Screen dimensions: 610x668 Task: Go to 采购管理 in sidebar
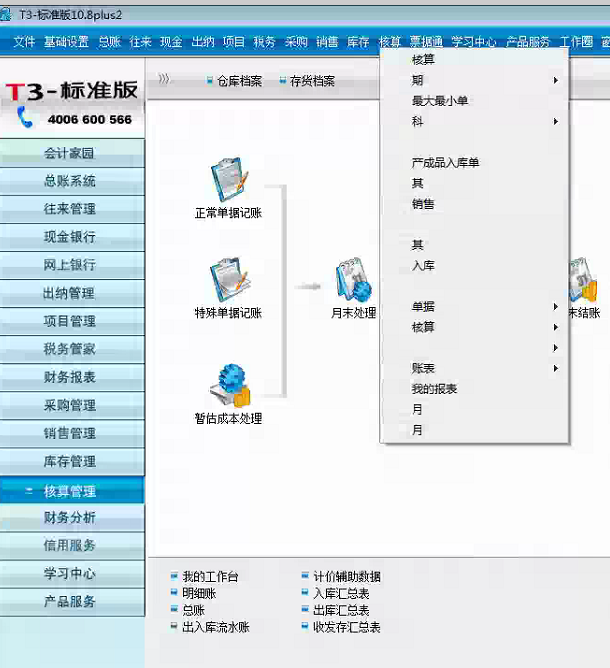pyautogui.click(x=72, y=405)
